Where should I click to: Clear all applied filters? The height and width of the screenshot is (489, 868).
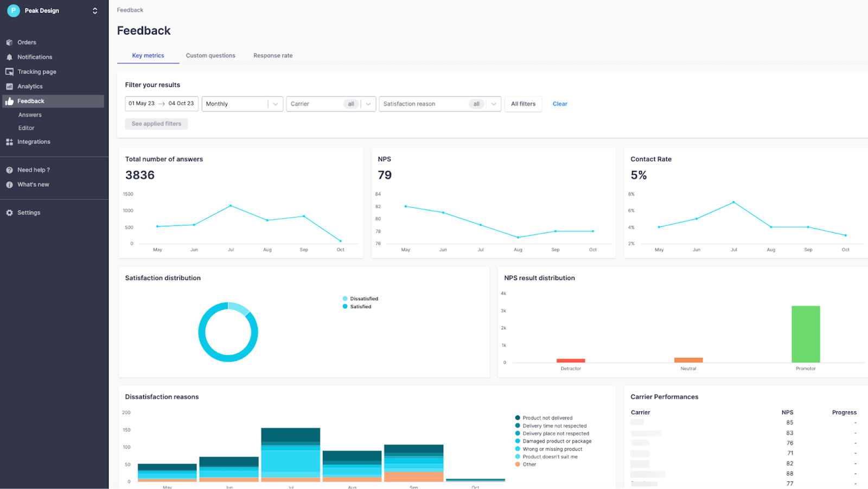point(560,104)
